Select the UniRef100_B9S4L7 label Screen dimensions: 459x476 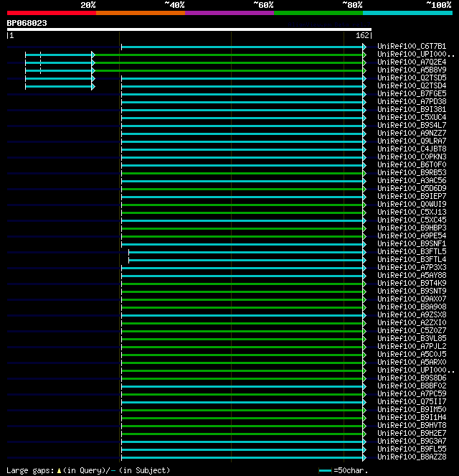click(412, 126)
